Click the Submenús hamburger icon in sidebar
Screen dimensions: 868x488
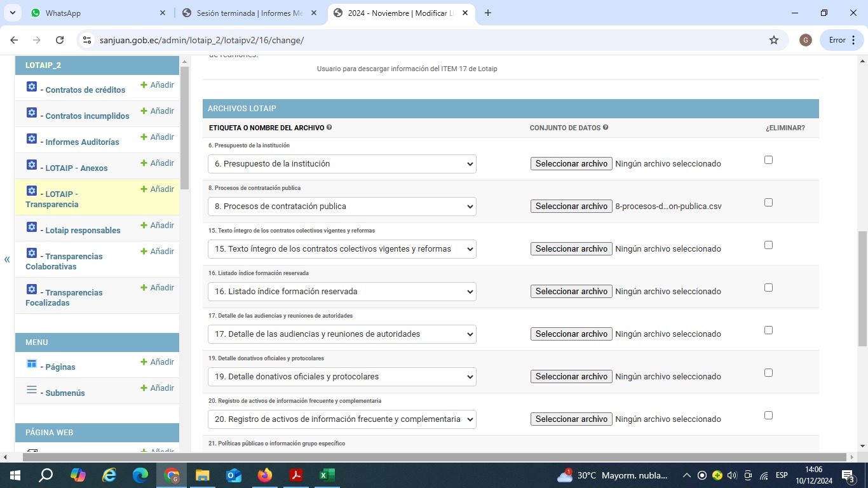32,390
